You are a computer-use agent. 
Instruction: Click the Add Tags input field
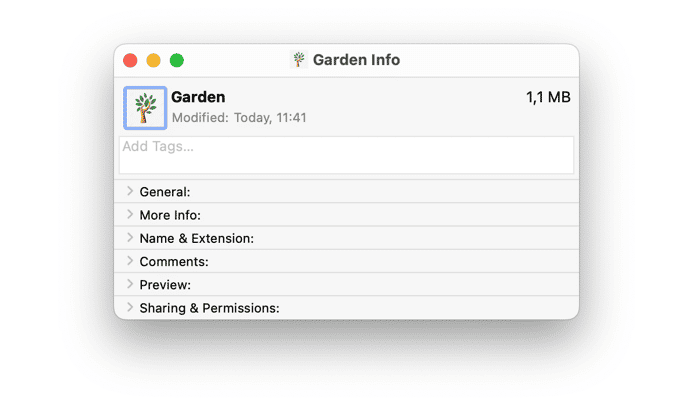[346, 155]
